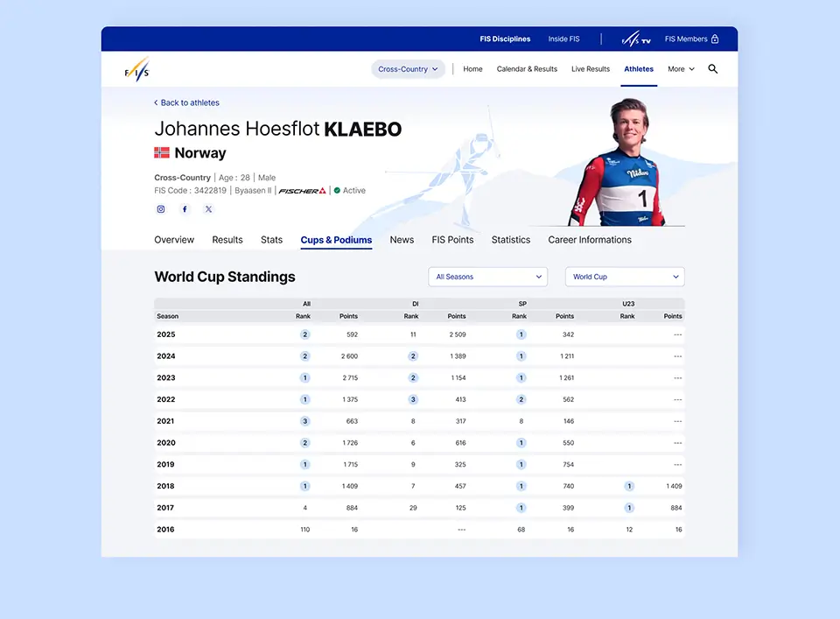Click the 2023 season row label
Screen dimensions: 840x619
[x=166, y=378]
